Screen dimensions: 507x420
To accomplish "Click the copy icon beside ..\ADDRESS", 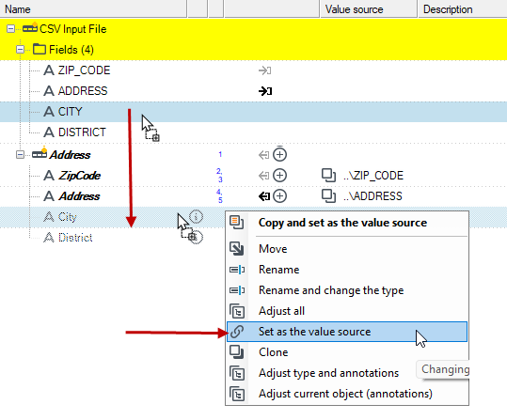I will click(x=328, y=196).
